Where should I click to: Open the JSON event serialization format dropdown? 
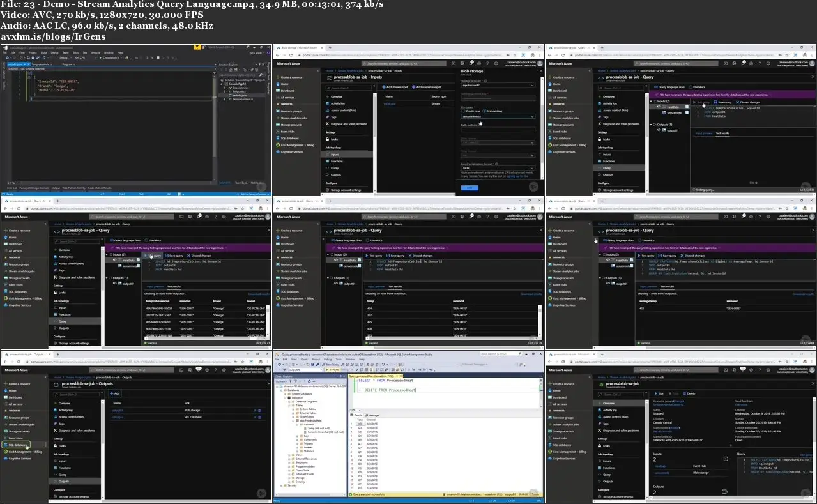[498, 167]
